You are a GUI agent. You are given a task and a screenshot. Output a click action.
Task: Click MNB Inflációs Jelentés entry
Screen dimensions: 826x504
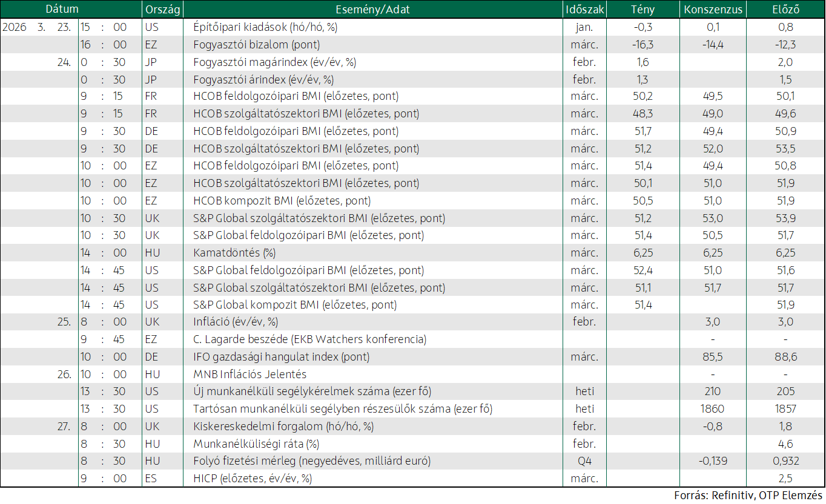[249, 375]
